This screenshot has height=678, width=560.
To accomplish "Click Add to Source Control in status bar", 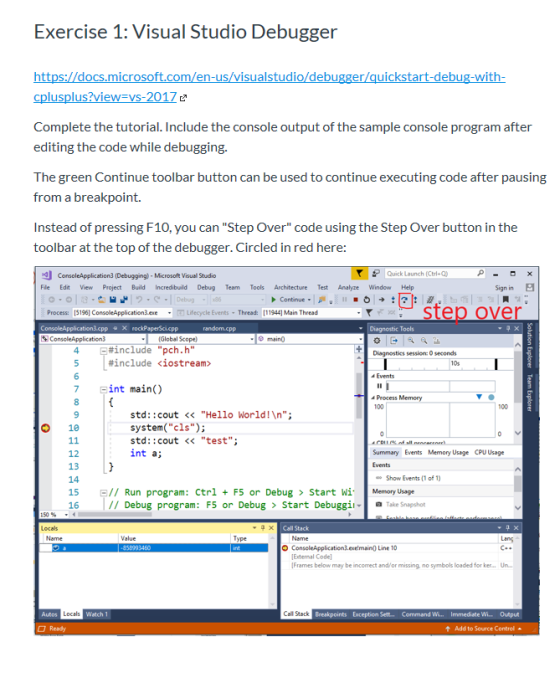I will coord(483,629).
